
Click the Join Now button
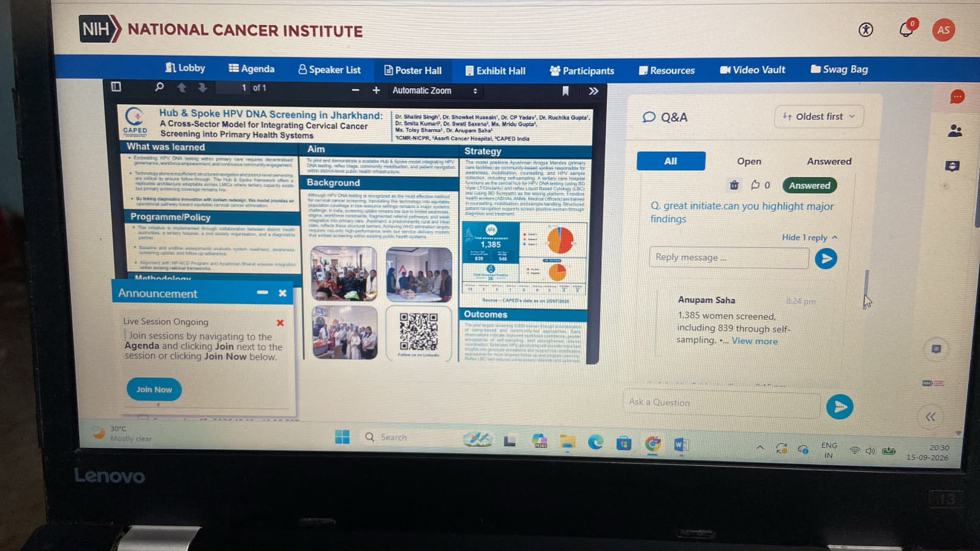pyautogui.click(x=154, y=389)
